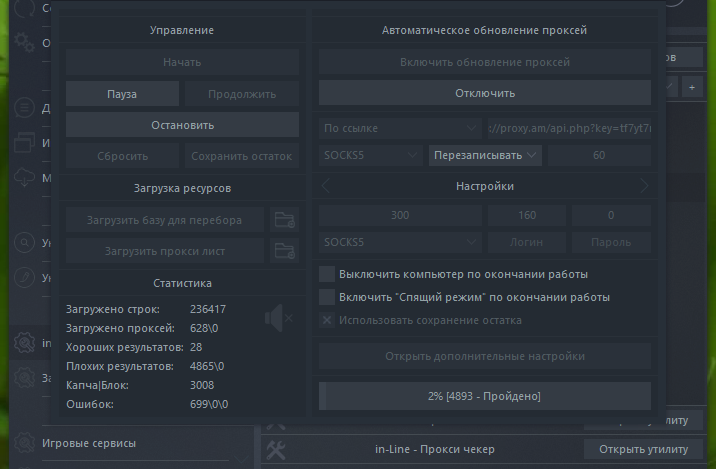The width and height of the screenshot is (716, 469).
Task: Click the Сохранить остаток button
Action: pos(242,156)
